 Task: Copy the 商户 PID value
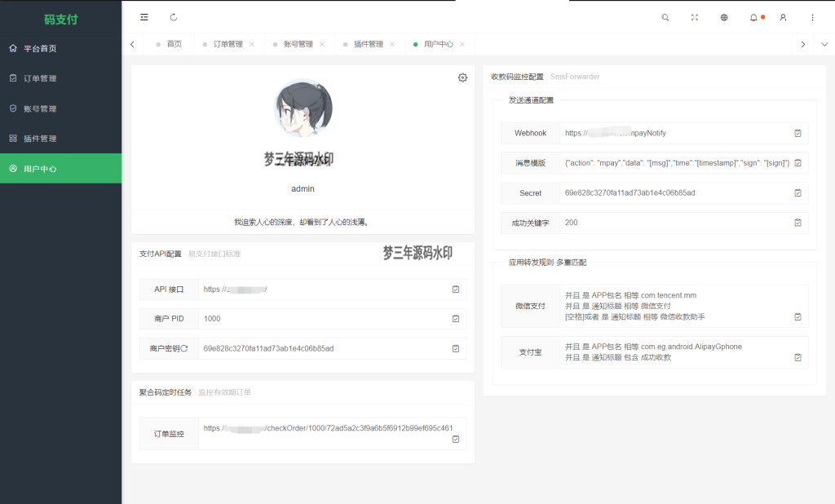coord(456,319)
